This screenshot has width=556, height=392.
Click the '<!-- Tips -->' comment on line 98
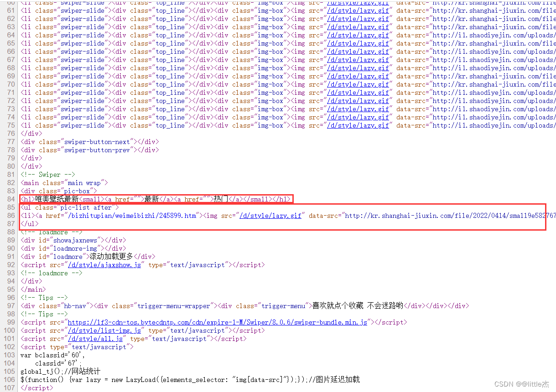44,314
